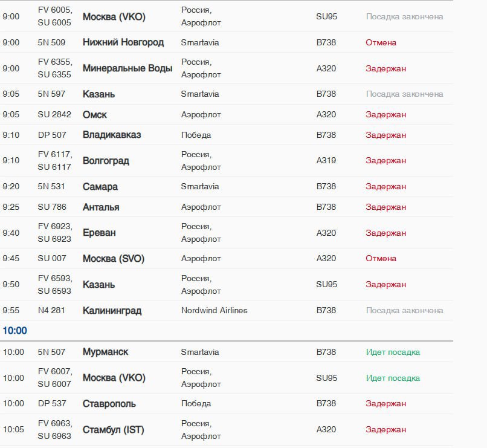Select flight number SU 2842
The image size is (487, 448).
click(x=54, y=114)
